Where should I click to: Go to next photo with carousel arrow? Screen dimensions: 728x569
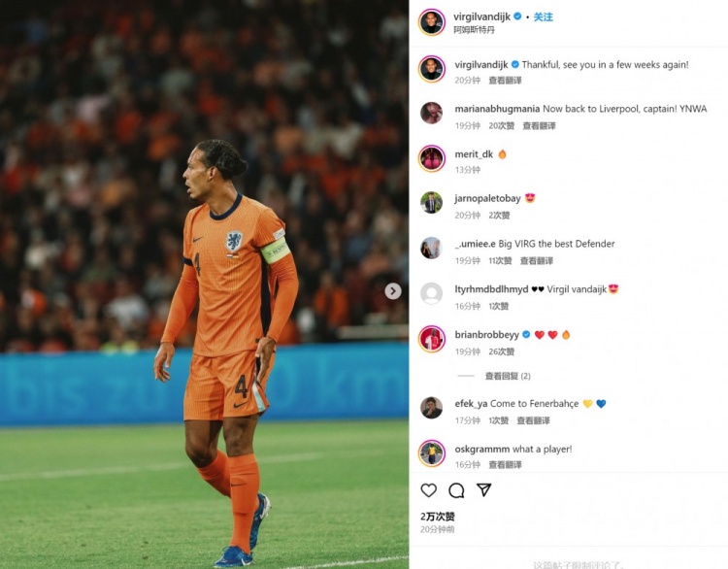pyautogui.click(x=393, y=291)
